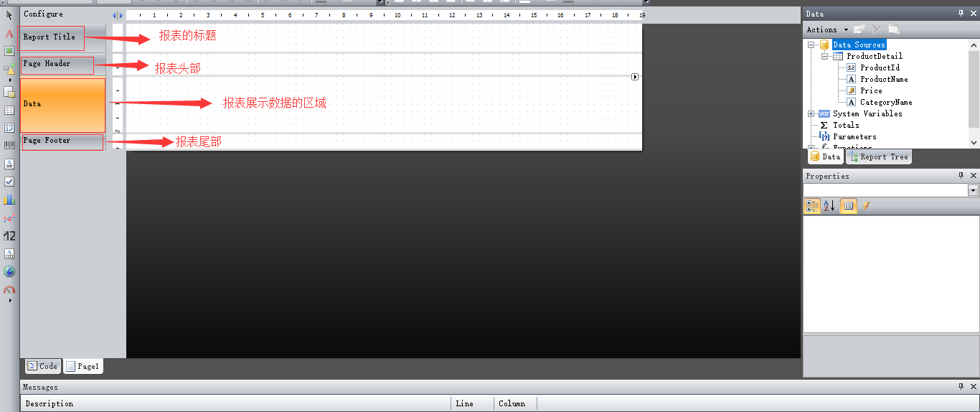Expand more objects arrow at toolbar bottom
Image resolution: width=980 pixels, height=412 pixels.
(9, 300)
